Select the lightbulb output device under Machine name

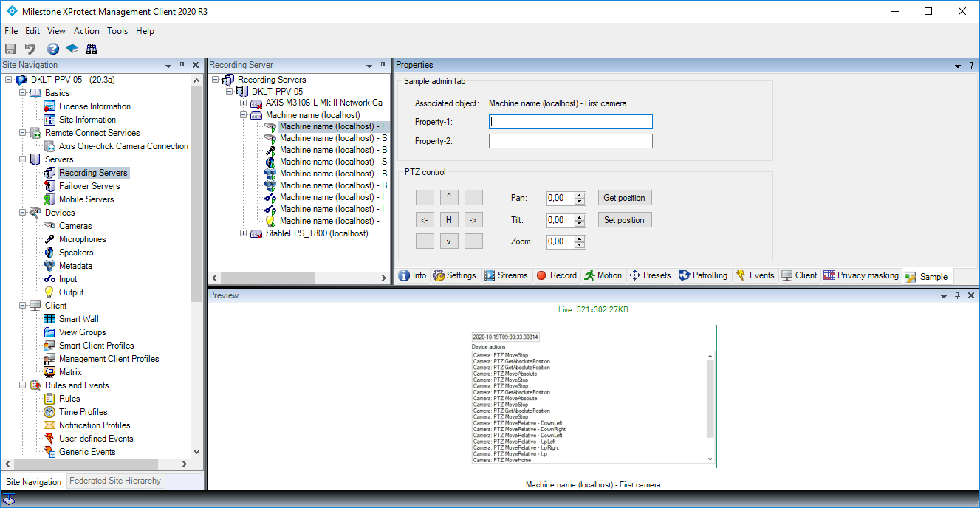(x=270, y=221)
